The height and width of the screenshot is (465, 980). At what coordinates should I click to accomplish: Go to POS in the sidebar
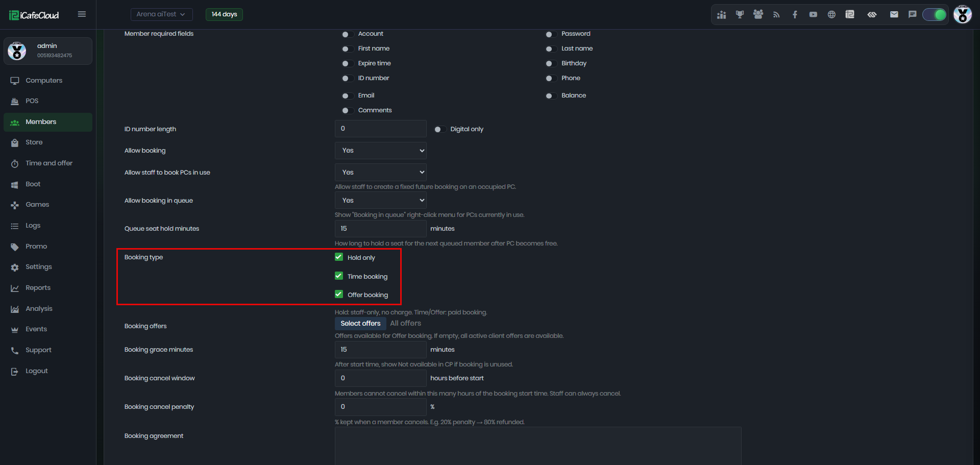pos(48,101)
